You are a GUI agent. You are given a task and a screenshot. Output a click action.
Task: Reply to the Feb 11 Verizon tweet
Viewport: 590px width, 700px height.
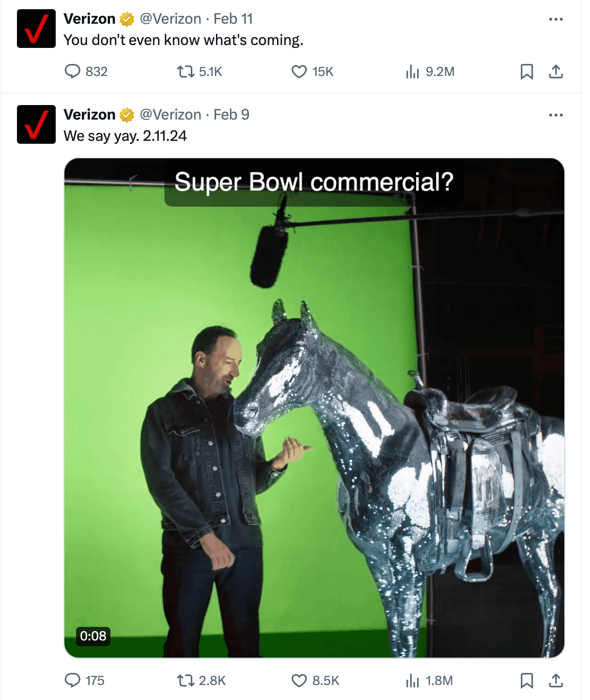tap(73, 72)
